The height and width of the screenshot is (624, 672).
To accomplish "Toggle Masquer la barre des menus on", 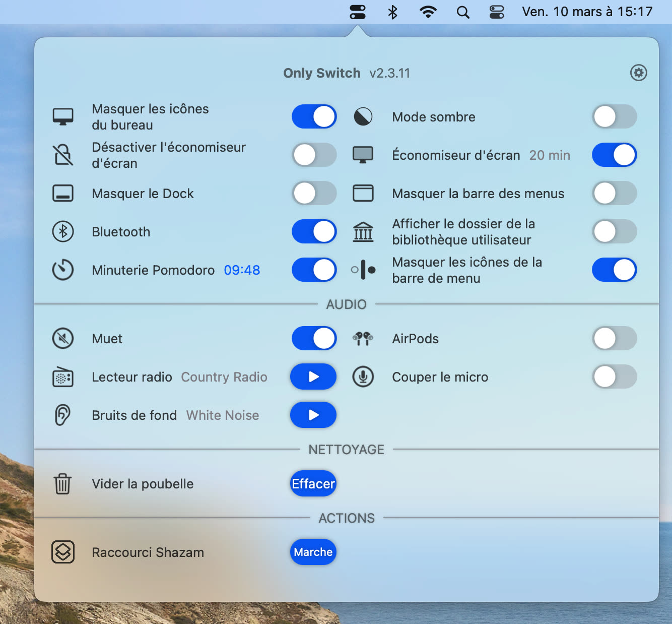I will (614, 193).
